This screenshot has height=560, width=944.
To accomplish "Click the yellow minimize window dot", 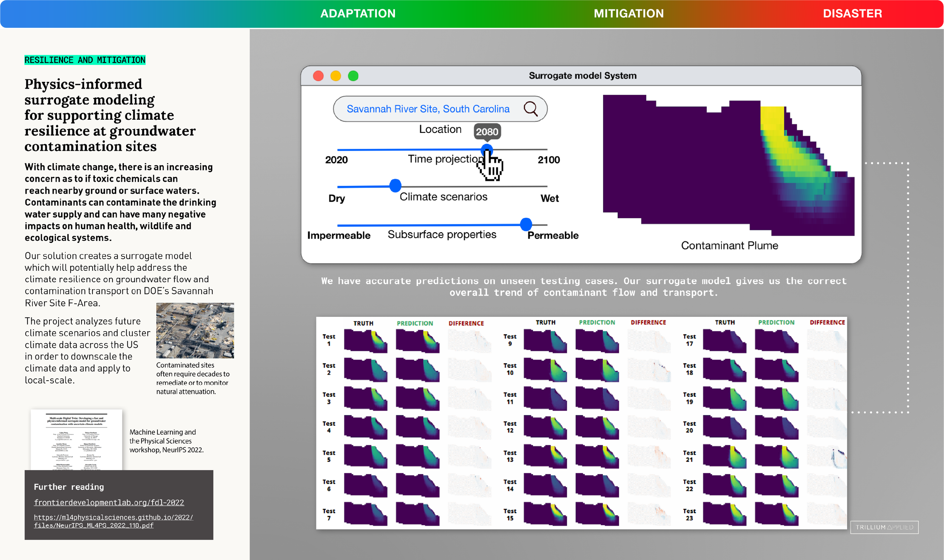I will click(x=336, y=76).
